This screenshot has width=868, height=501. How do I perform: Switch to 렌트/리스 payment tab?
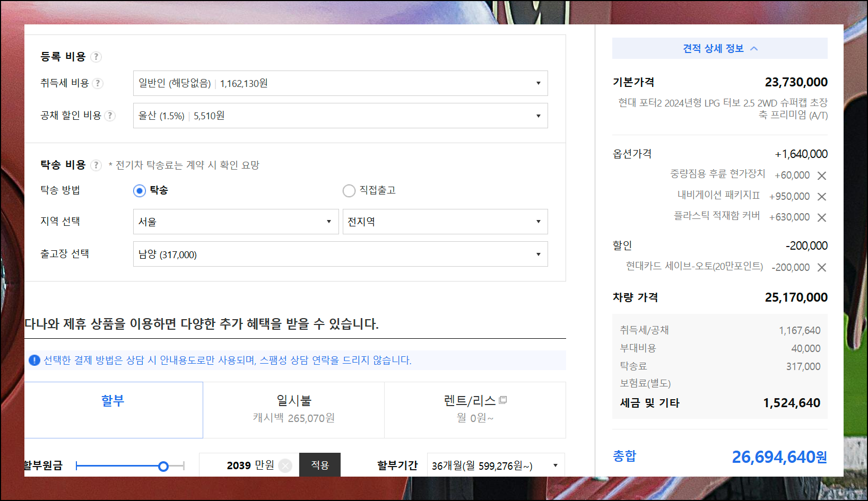(x=475, y=410)
